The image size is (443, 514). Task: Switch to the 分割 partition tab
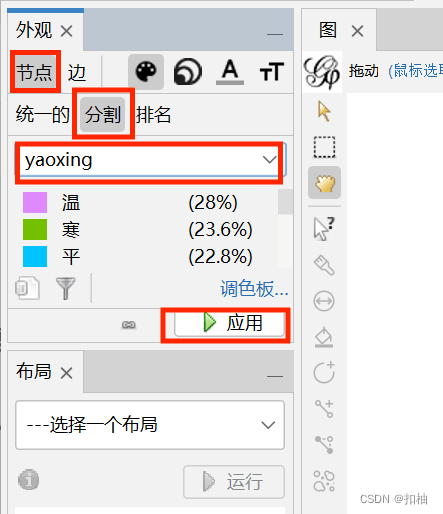102,115
